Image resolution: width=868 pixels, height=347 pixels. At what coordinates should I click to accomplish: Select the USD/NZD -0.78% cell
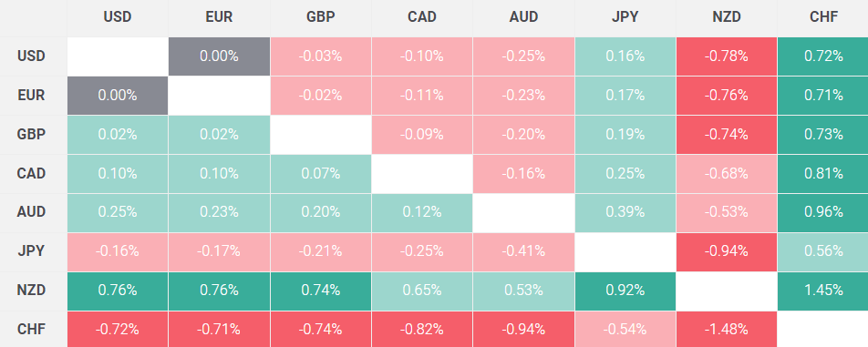[x=727, y=56]
